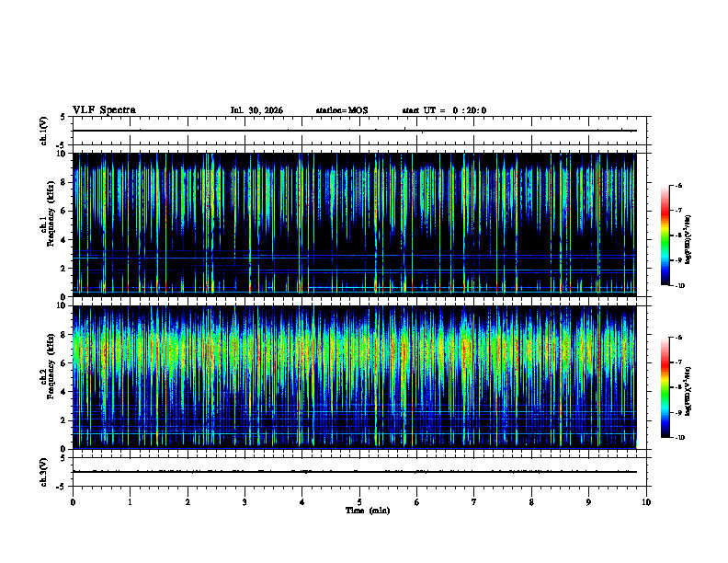Click the "VLF Spectra" plot title
728x563 pixels.
(x=104, y=110)
